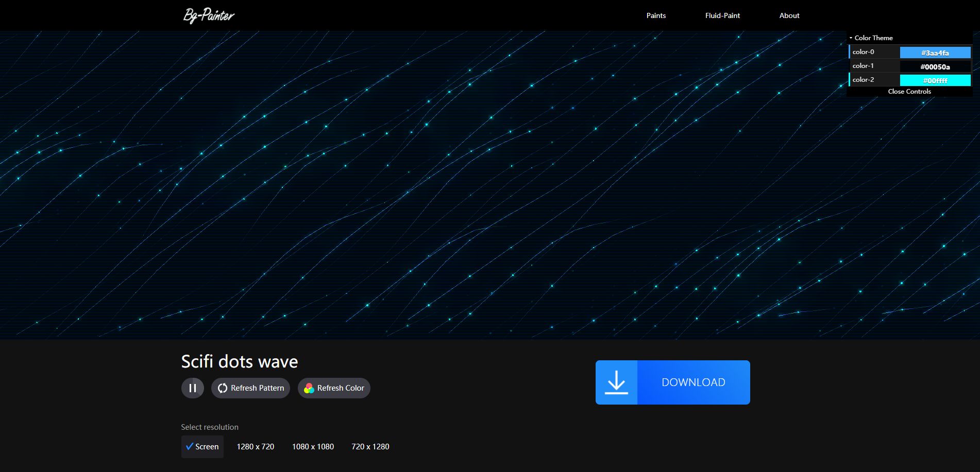The image size is (980, 472).
Task: Select the 720 x 1280 resolution
Action: click(370, 447)
